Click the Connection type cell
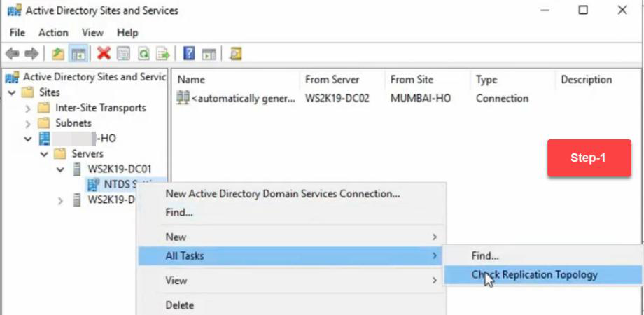 pos(502,99)
